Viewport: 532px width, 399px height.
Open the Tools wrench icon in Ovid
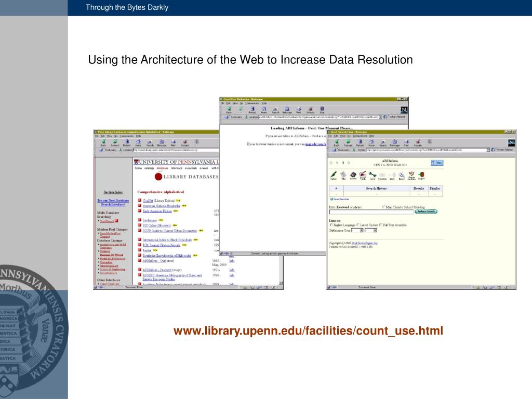pos(373,176)
